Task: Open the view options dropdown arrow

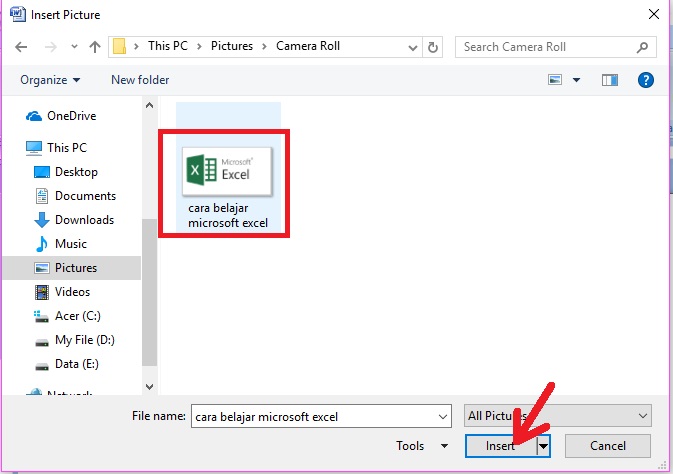Action: [576, 80]
